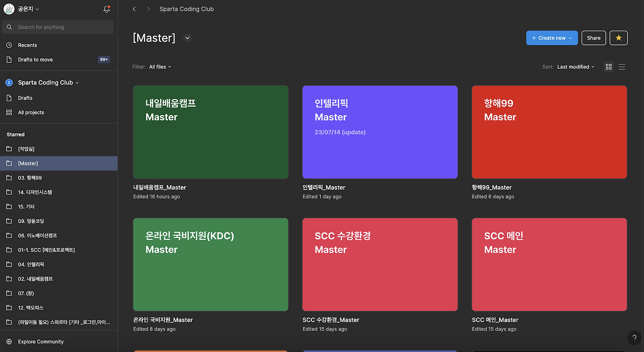Open the help question mark

[634, 338]
